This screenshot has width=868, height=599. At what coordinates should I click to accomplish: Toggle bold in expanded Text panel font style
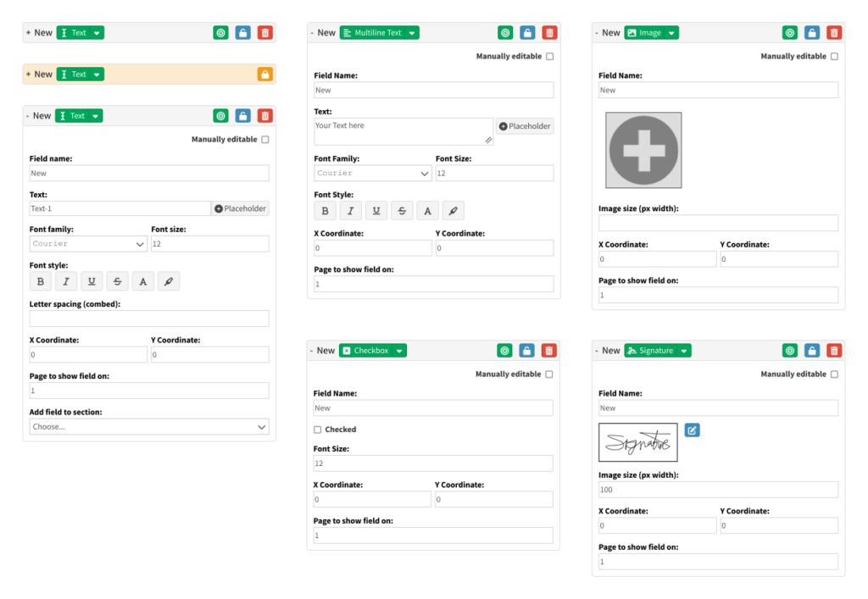41,281
